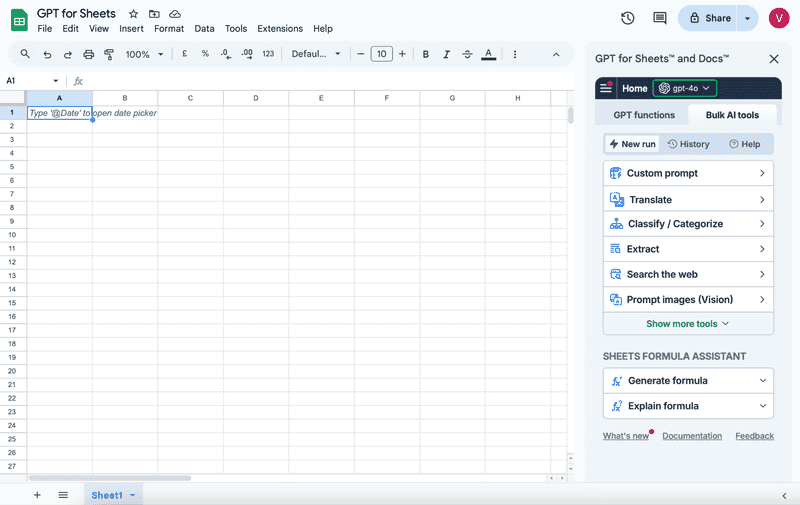This screenshot has width=800, height=505.
Task: Open the font family Default dropdown
Action: (316, 54)
